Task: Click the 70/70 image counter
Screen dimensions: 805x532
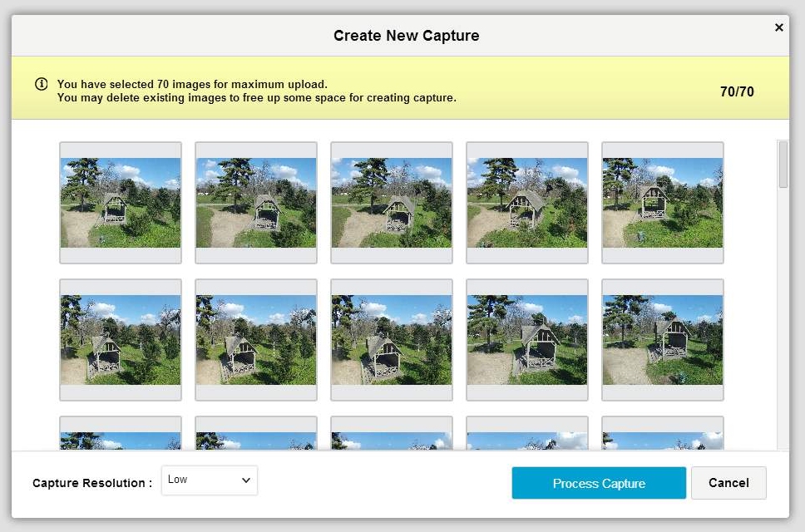Action: point(737,91)
